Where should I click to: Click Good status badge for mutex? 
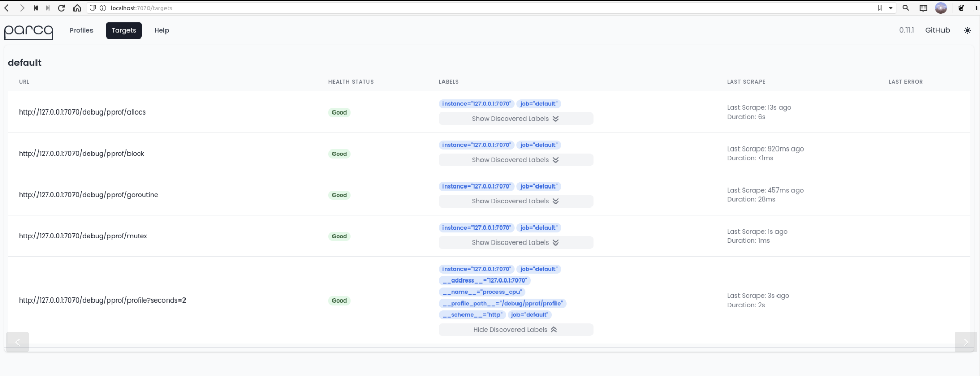[x=339, y=236]
